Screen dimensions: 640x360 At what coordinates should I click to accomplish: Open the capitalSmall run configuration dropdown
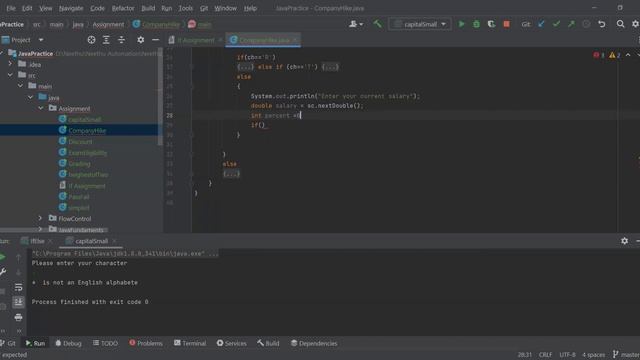click(x=420, y=24)
